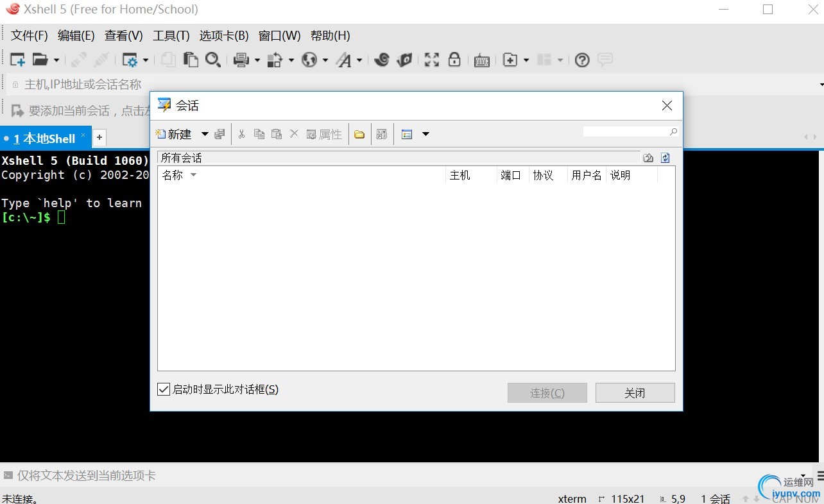Viewport: 824px width, 504px height.
Task: Click the globe encoding icon
Action: click(x=310, y=60)
